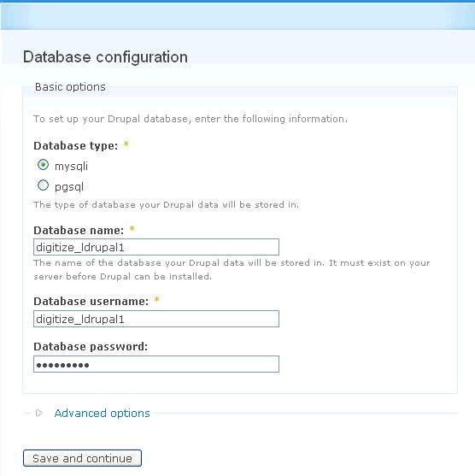The height and width of the screenshot is (476, 475).
Task: Open the Advanced options link
Action: (103, 413)
